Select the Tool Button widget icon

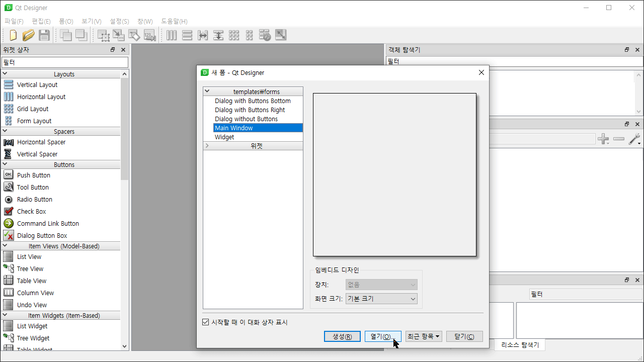coord(9,187)
